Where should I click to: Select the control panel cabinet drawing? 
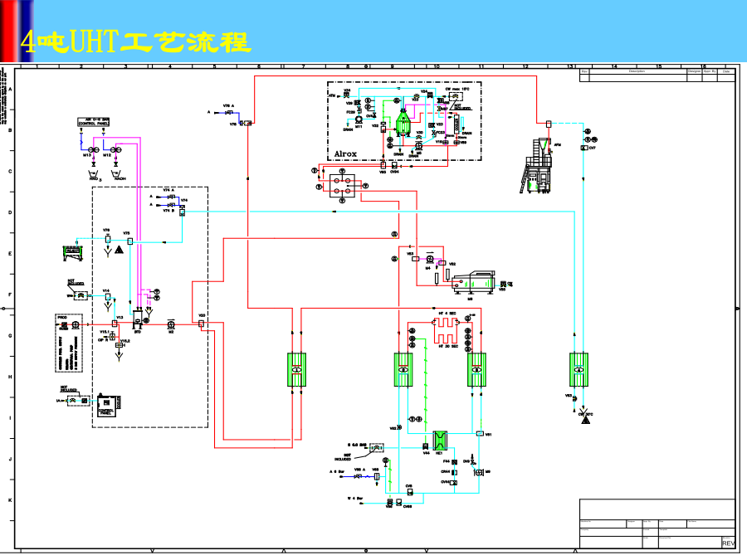[109, 405]
